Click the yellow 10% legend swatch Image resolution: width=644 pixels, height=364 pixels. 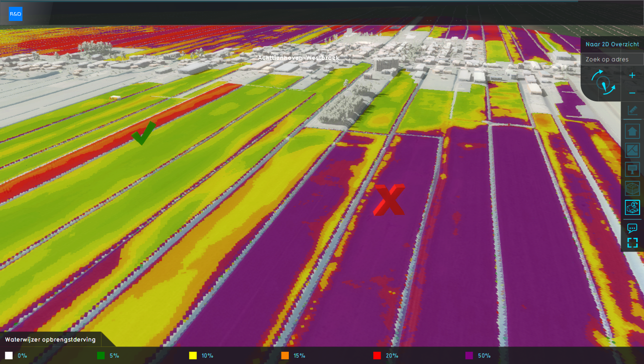pos(193,356)
